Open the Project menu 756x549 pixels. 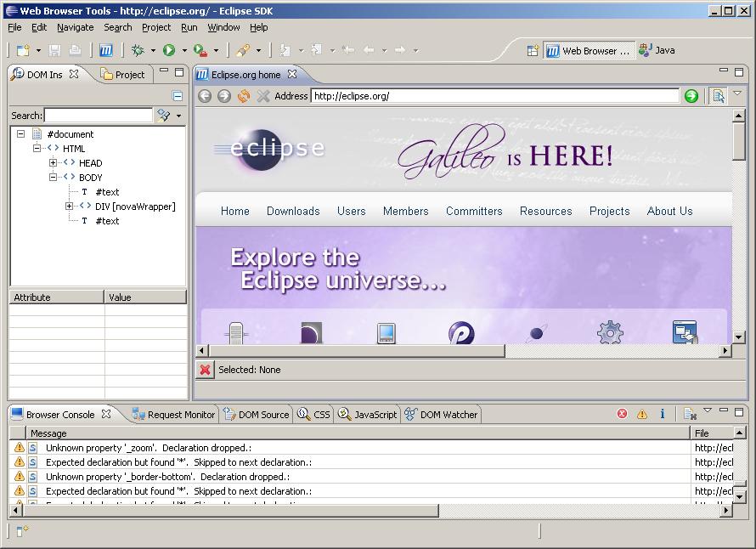click(156, 27)
